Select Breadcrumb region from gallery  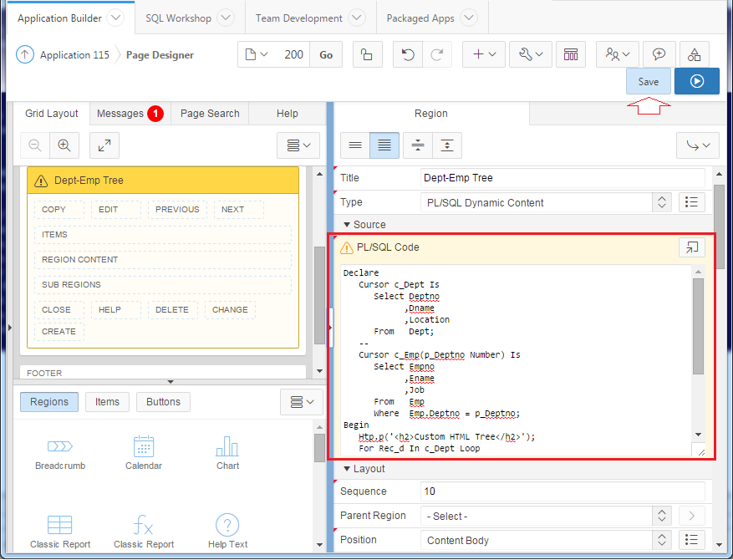(60, 453)
